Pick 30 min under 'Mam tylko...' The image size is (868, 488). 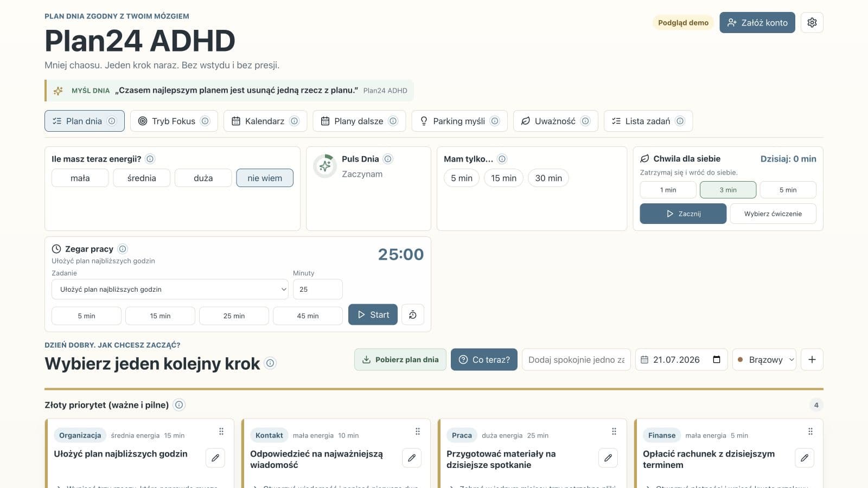click(548, 178)
